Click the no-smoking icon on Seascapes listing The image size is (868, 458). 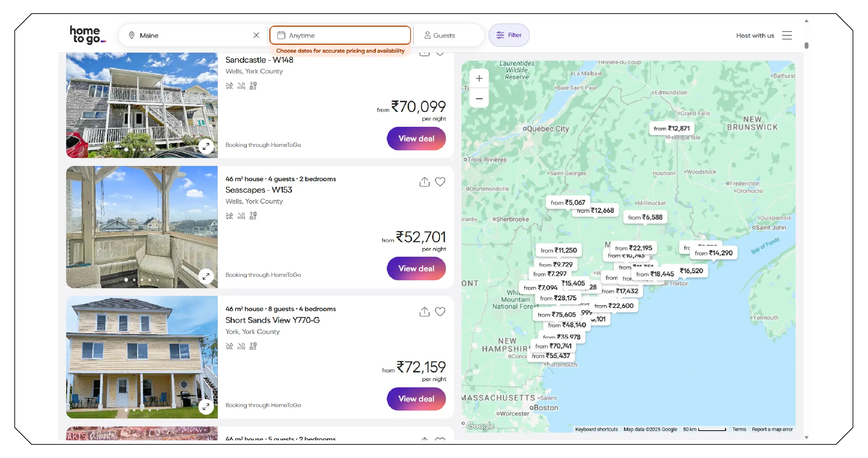[x=241, y=215]
